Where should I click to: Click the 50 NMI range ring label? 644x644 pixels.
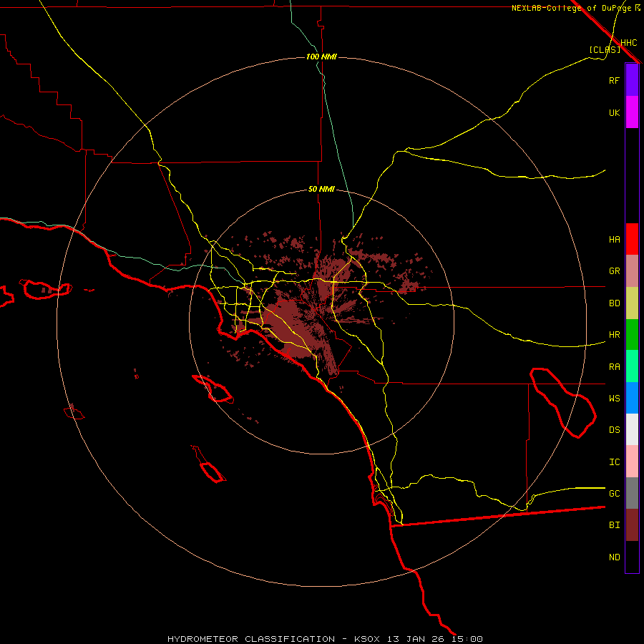[321, 189]
